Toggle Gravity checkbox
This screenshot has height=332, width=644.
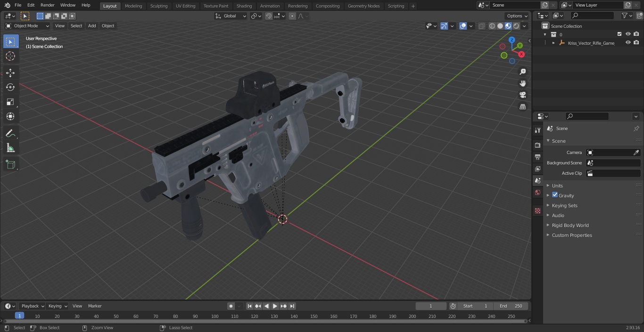pyautogui.click(x=555, y=195)
